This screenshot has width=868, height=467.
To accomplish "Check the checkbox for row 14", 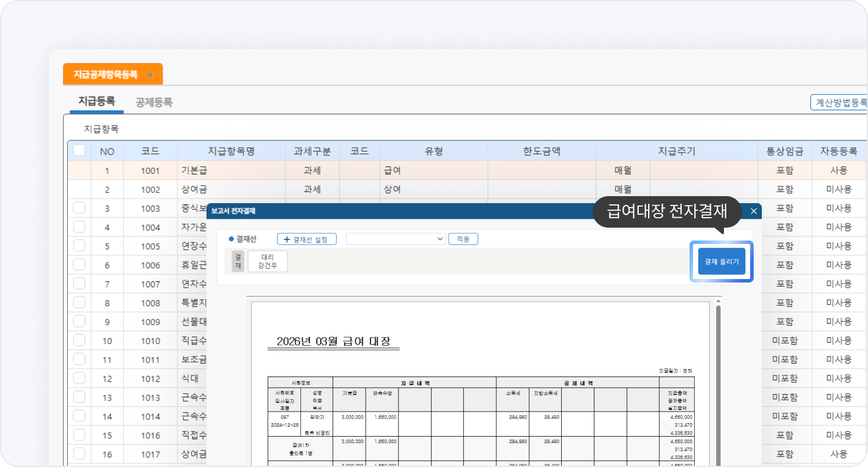I will coord(79,416).
